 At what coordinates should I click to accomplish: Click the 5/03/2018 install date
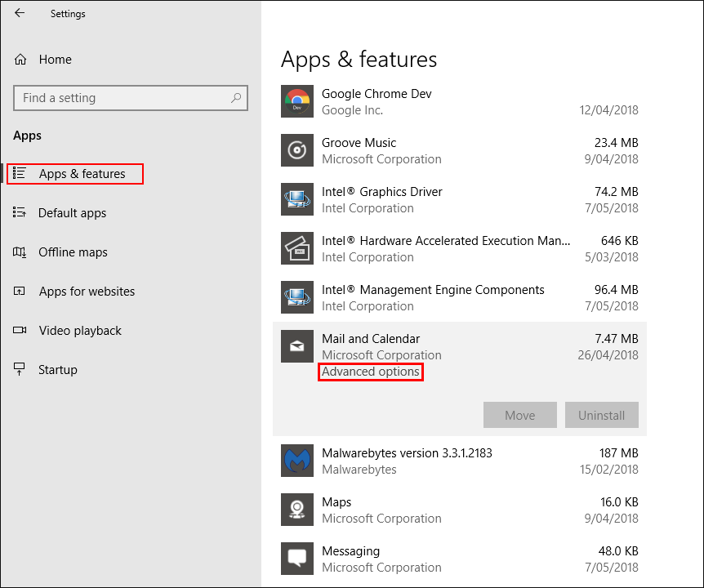point(612,257)
